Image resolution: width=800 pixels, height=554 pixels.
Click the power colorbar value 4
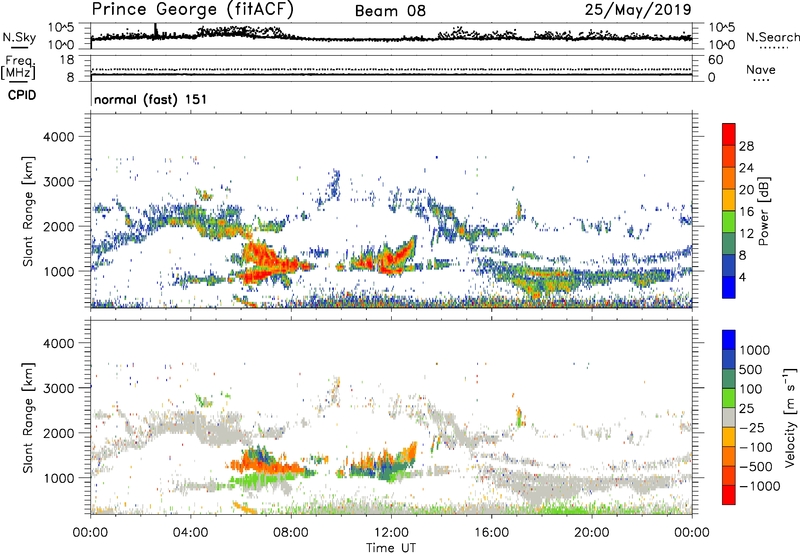coord(742,277)
